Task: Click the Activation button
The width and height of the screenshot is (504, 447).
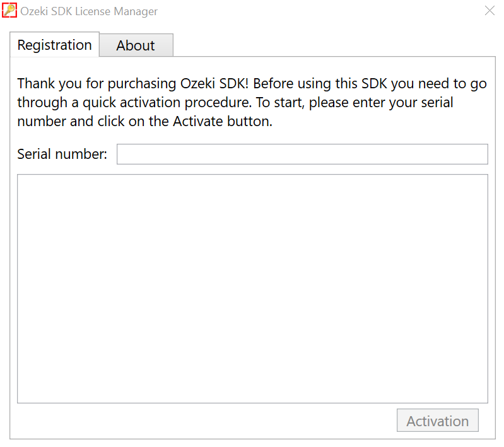Action: (438, 421)
